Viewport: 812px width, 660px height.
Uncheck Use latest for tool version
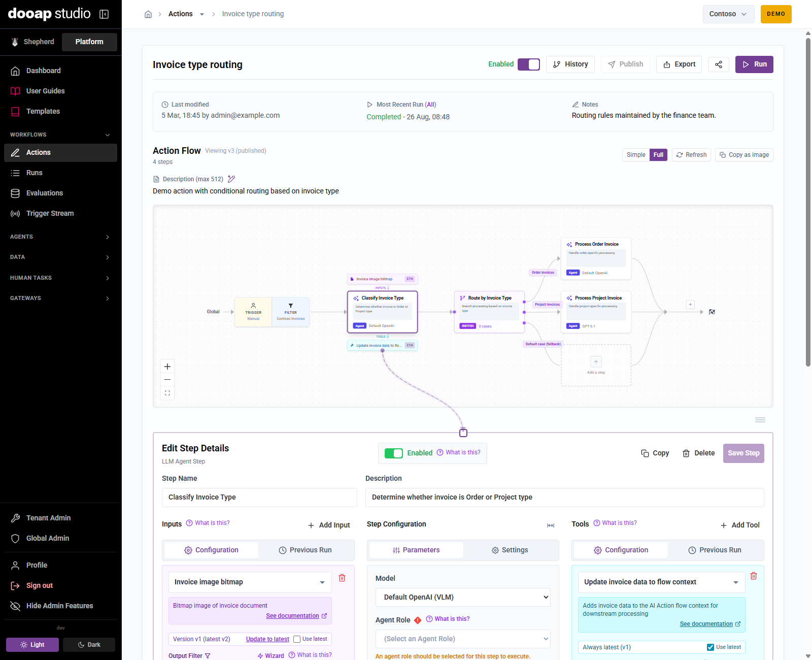click(x=710, y=647)
